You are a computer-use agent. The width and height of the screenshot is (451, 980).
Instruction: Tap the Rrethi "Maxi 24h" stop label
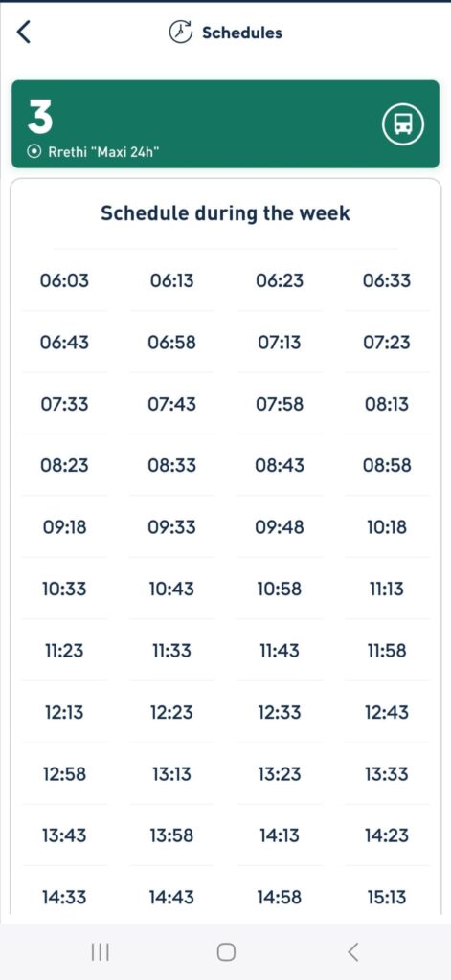103,152
